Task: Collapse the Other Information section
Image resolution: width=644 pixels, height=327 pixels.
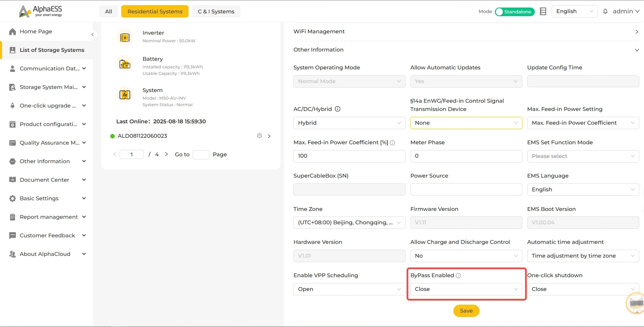Action: (x=466, y=50)
